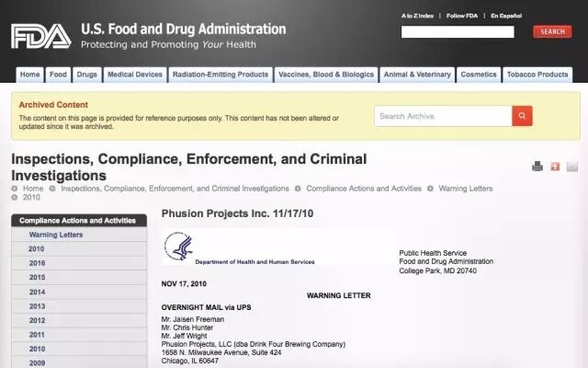Viewport: 588px width, 368px height.
Task: Click the 2010 breadcrumb link
Action: (x=31, y=198)
